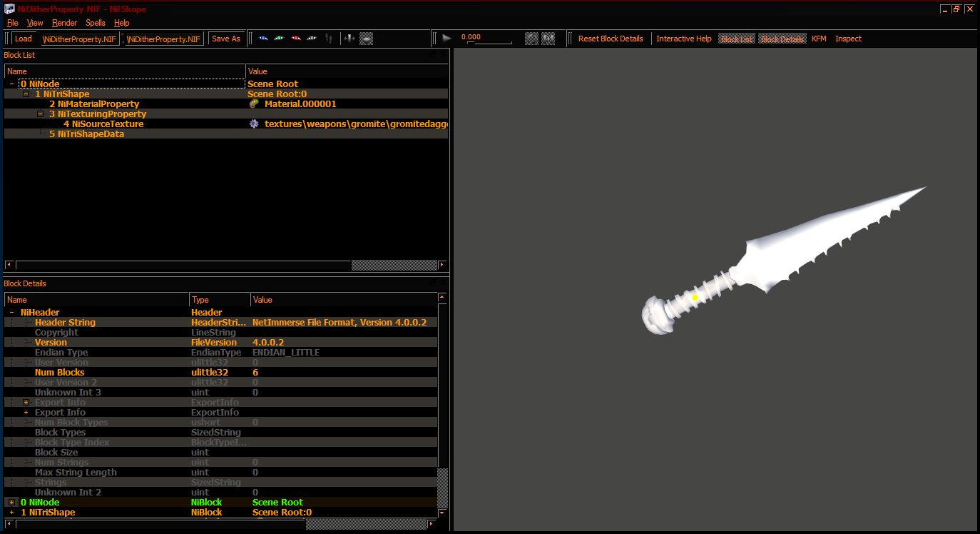
Task: Click the loop animation toolbar icon
Action: point(532,39)
